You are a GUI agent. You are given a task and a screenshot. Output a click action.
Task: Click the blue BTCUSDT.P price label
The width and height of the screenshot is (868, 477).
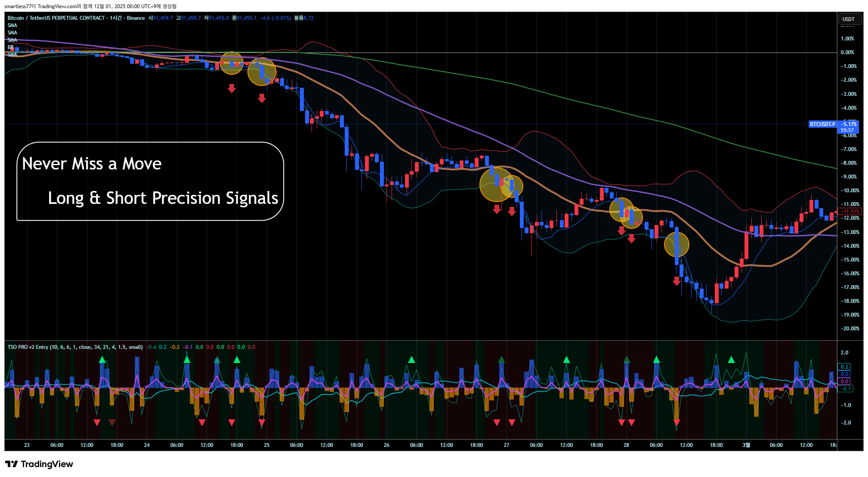click(x=822, y=124)
